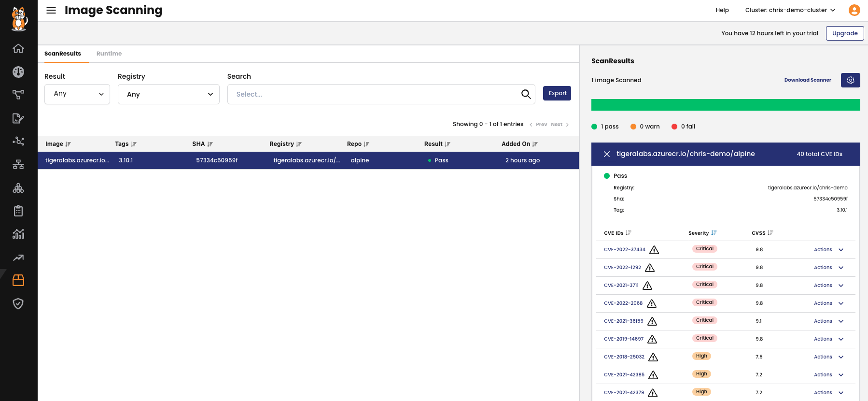Click warning icon for CVE-2018-25032
Image resolution: width=868 pixels, height=401 pixels.
tap(653, 357)
